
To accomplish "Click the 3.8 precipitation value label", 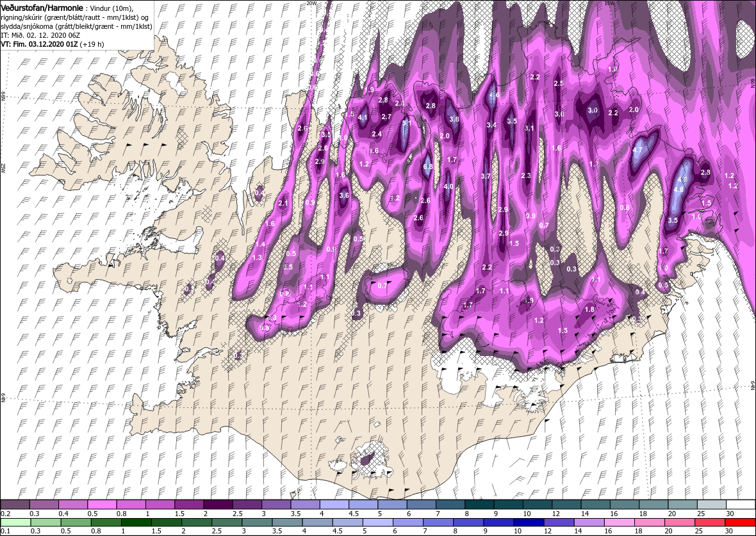I will tap(454, 119).
